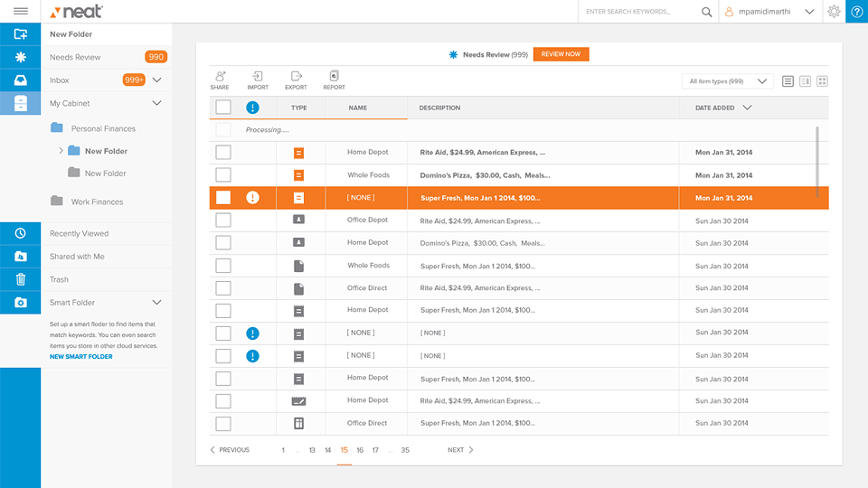Toggle the checkbox on the highlighted orange row
868x488 pixels.
(223, 198)
